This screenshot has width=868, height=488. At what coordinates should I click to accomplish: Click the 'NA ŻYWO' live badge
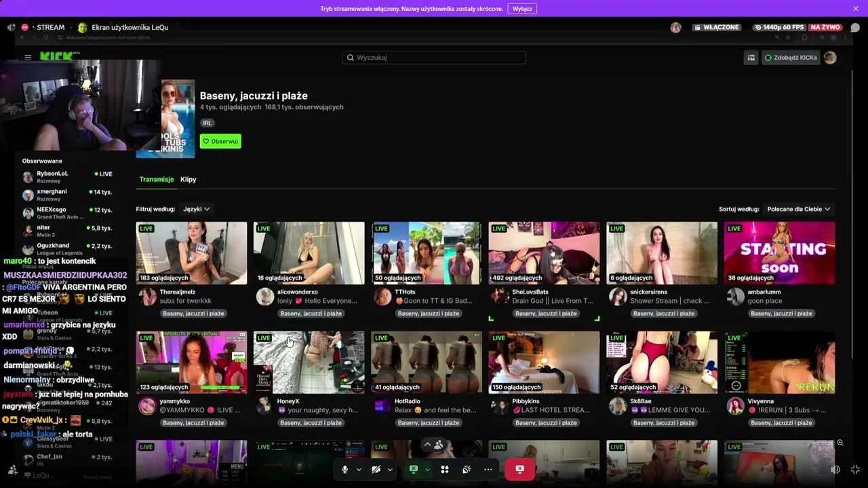click(x=825, y=28)
